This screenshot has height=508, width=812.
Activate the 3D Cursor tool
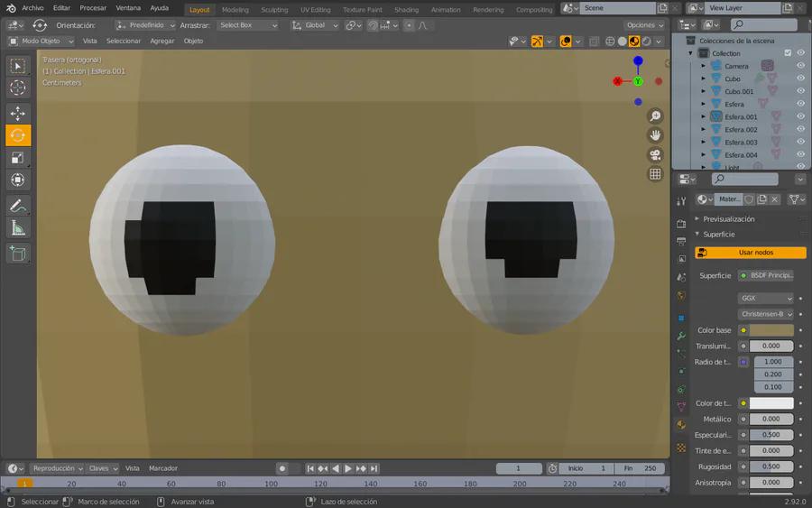point(18,88)
